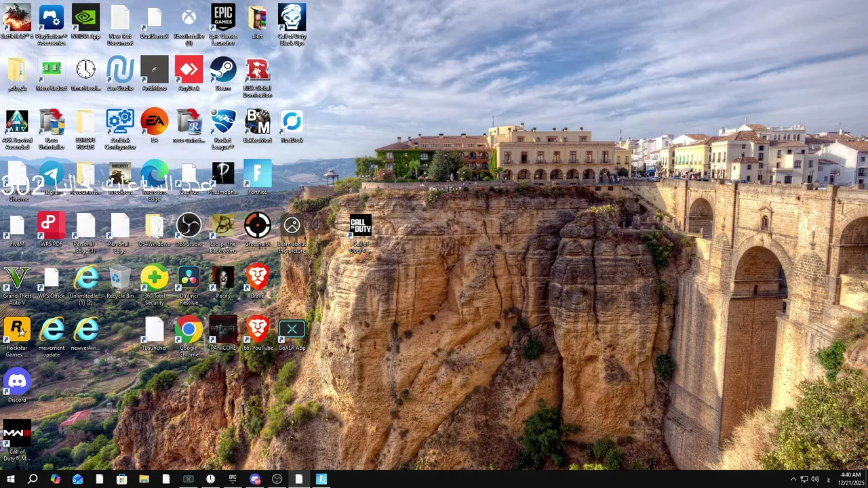Open the Brave browser desktop shortcut
The height and width of the screenshot is (488, 868).
pos(258,282)
